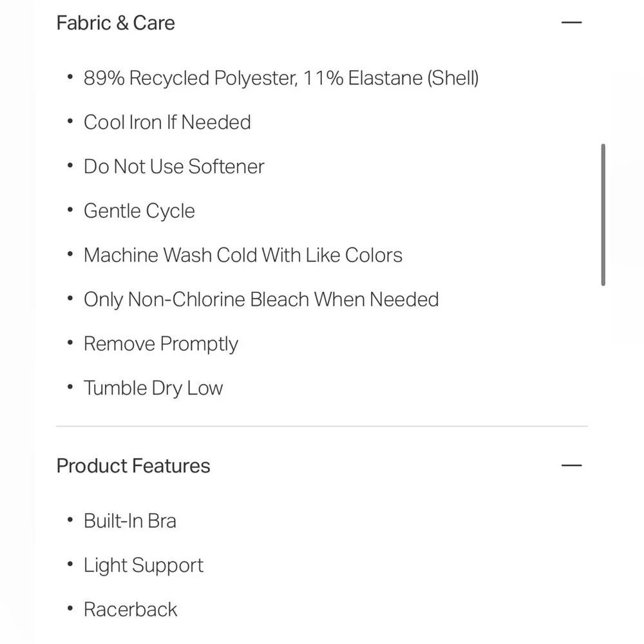Image resolution: width=644 pixels, height=644 pixels.
Task: Click the bullet beside Built-In Bra
Action: [70, 521]
